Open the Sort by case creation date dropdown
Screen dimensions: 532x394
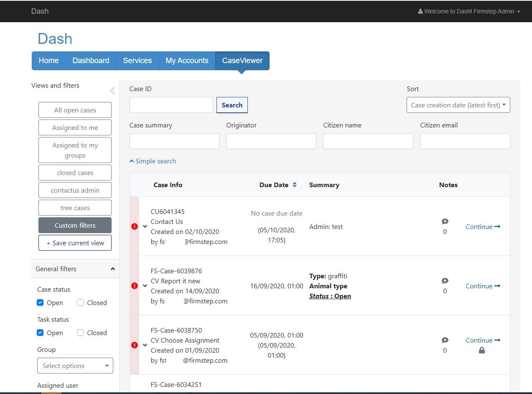tap(458, 105)
